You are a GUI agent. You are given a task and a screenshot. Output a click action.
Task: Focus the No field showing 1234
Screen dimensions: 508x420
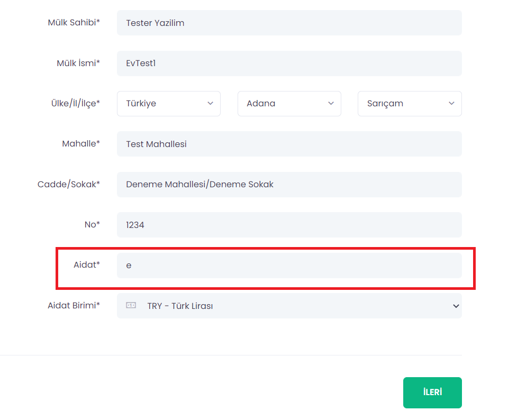[x=289, y=225]
